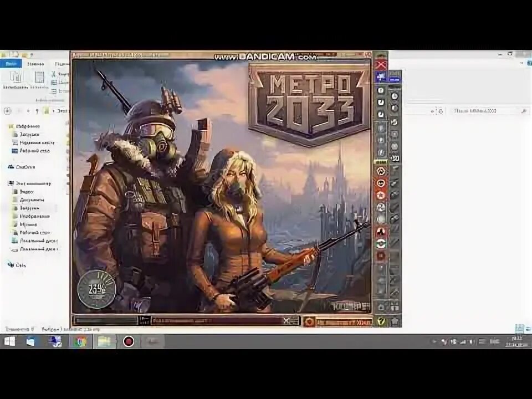
Task: Click the sidebar icon showing number 20
Action: 394,158
